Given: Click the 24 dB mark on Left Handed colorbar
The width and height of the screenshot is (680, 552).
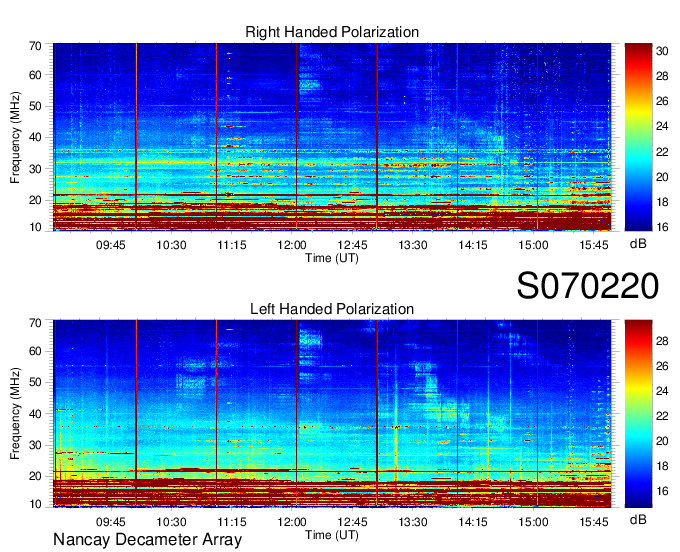Looking at the screenshot, I should pyautogui.click(x=662, y=391).
